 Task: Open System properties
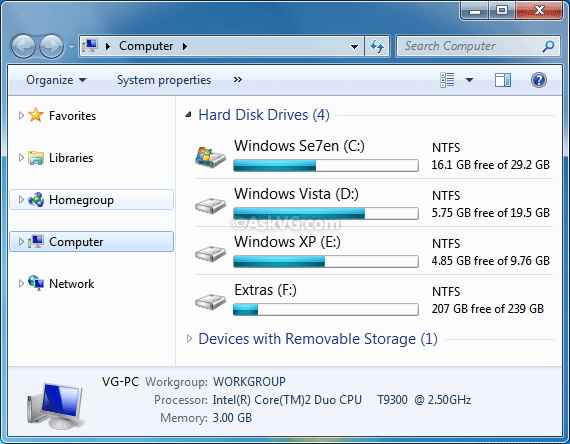164,80
